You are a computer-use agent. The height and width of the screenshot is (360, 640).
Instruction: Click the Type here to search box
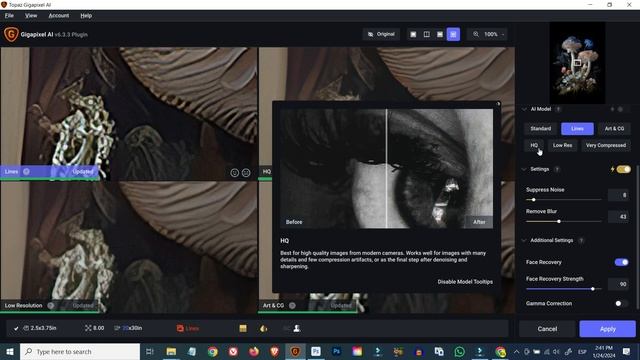pos(80,351)
